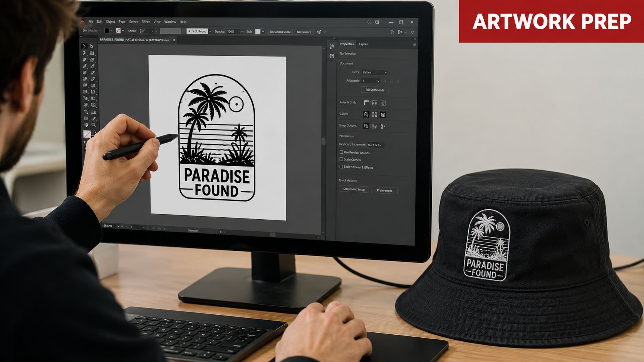Open the Type menu

(x=122, y=22)
